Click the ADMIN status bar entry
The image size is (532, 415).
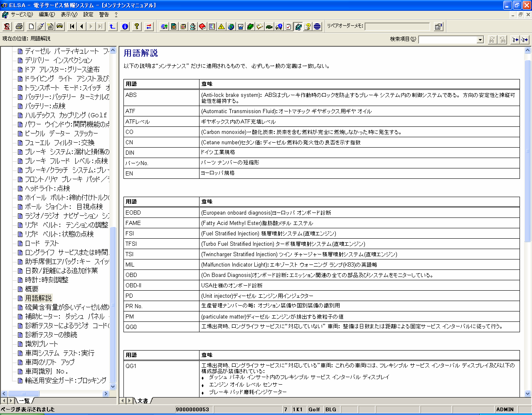pos(505,410)
